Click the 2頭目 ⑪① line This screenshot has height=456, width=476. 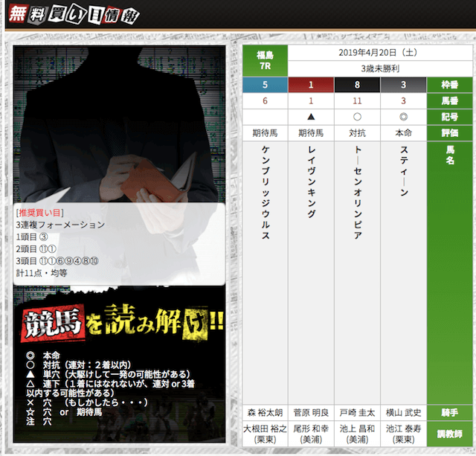pyautogui.click(x=36, y=249)
